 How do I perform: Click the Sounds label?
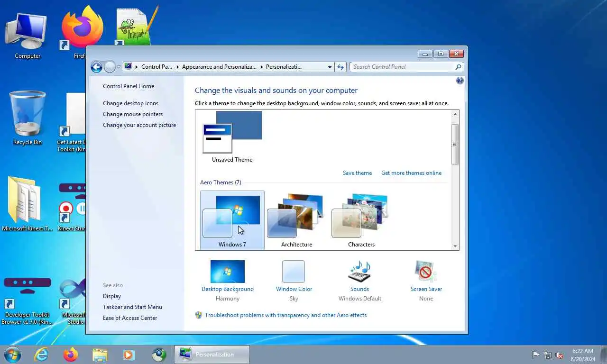coord(359,289)
